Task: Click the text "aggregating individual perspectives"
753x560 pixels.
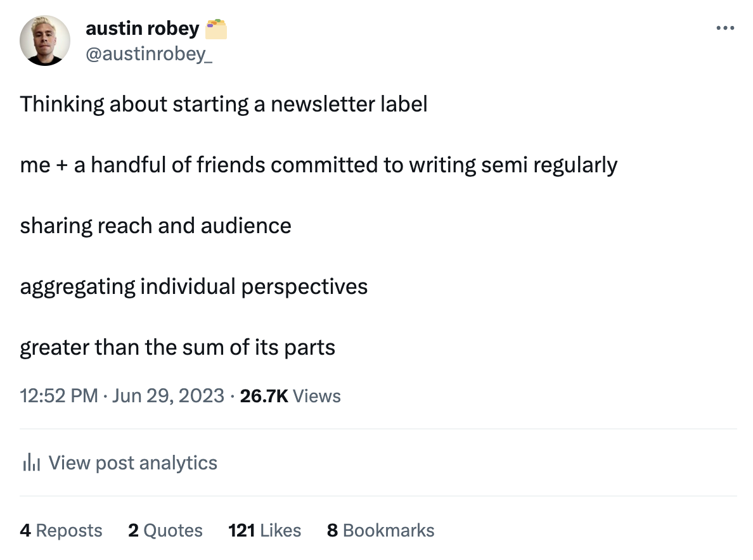Action: (193, 287)
